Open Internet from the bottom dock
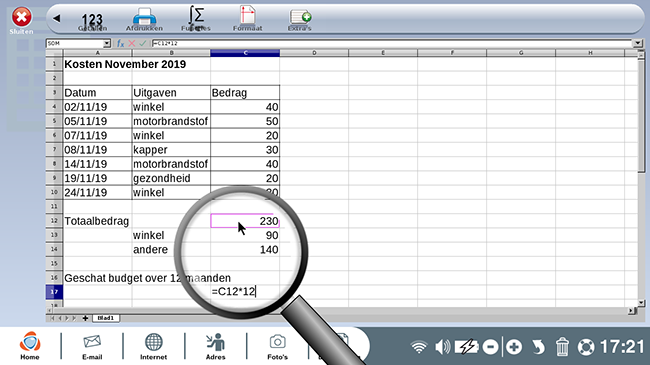Viewport: 650px width, 365px height. [153, 346]
